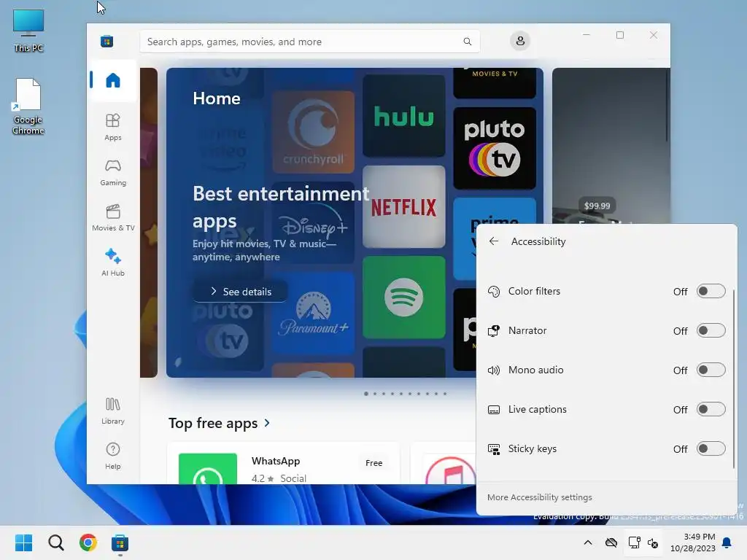This screenshot has height=560, width=747.
Task: Open More Accessibility settings link
Action: pos(539,497)
